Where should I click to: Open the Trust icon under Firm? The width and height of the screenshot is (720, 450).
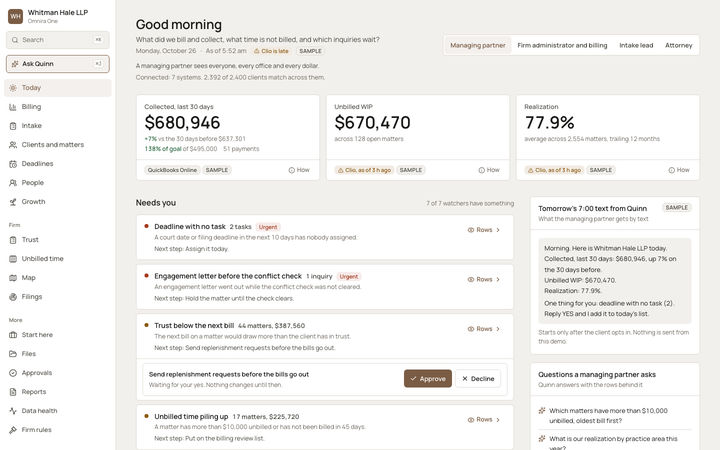tap(13, 240)
